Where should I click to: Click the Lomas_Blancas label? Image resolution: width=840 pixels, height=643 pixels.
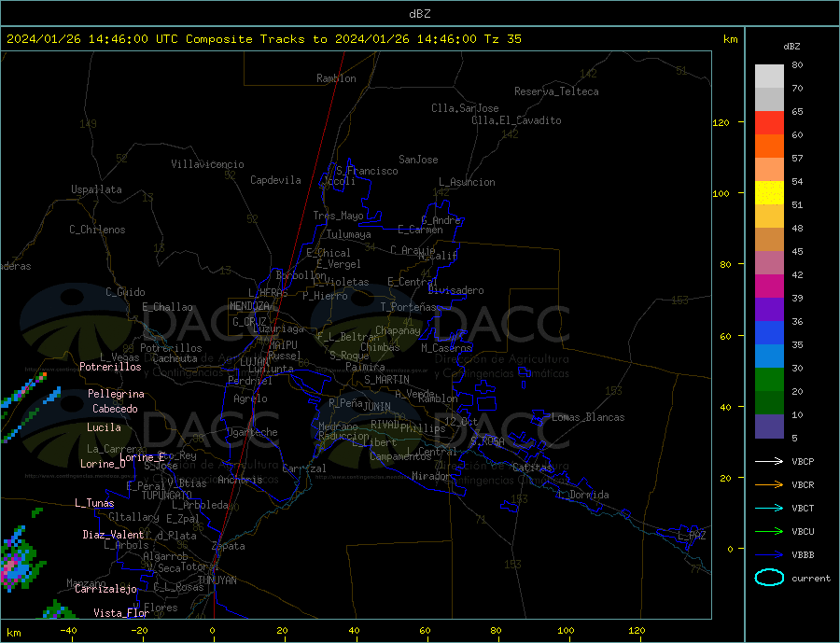pyautogui.click(x=588, y=417)
